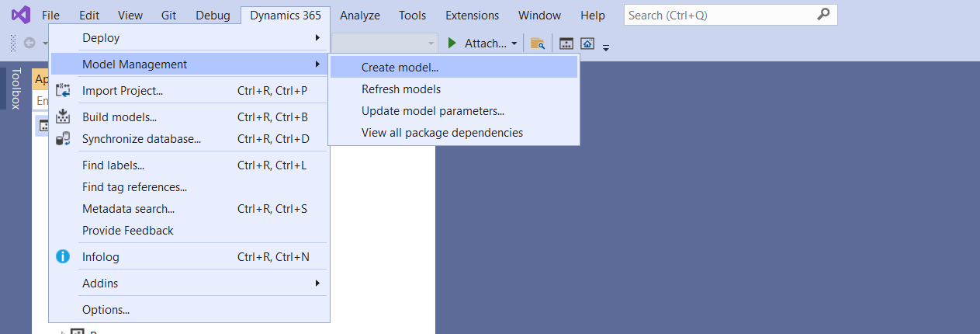Open the Debug menu
This screenshot has width=980, height=334.
(213, 15)
